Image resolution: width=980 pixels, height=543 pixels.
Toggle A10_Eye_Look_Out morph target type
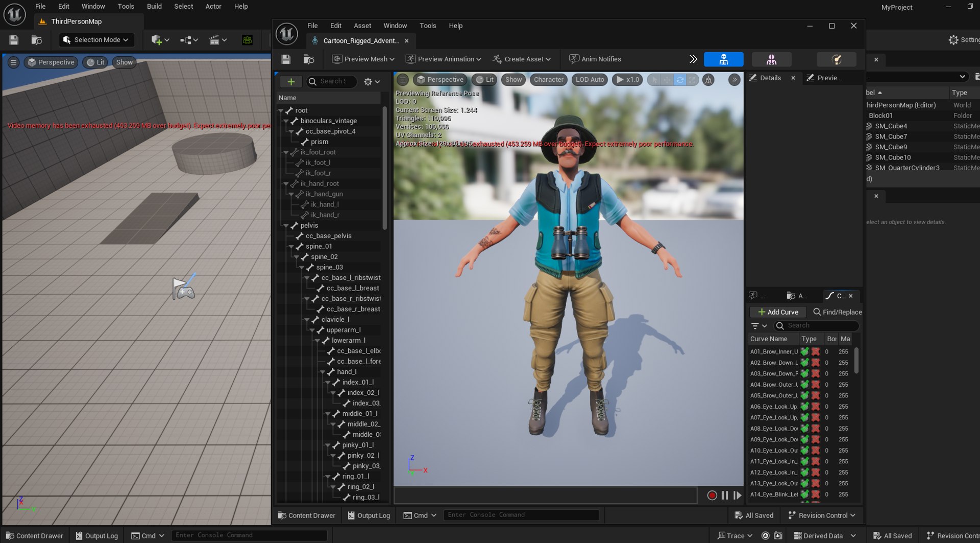click(x=804, y=451)
